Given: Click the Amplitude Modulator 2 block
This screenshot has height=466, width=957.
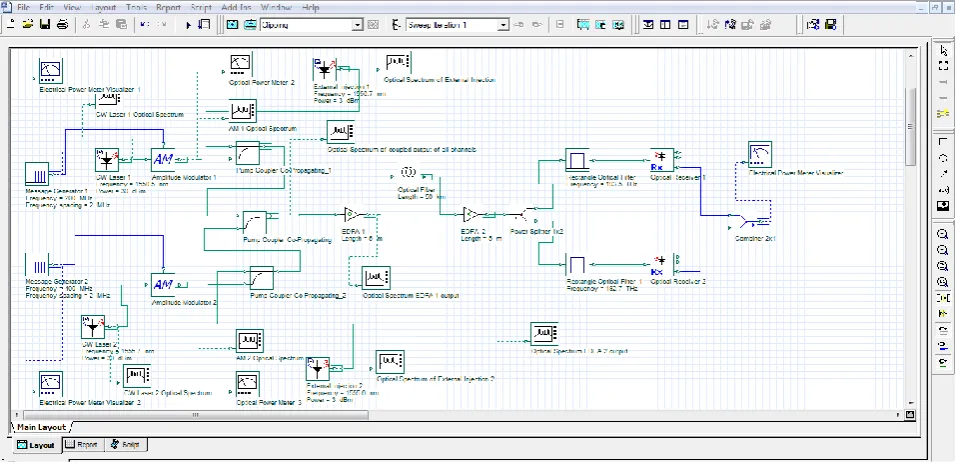Looking at the screenshot, I should point(163,285).
